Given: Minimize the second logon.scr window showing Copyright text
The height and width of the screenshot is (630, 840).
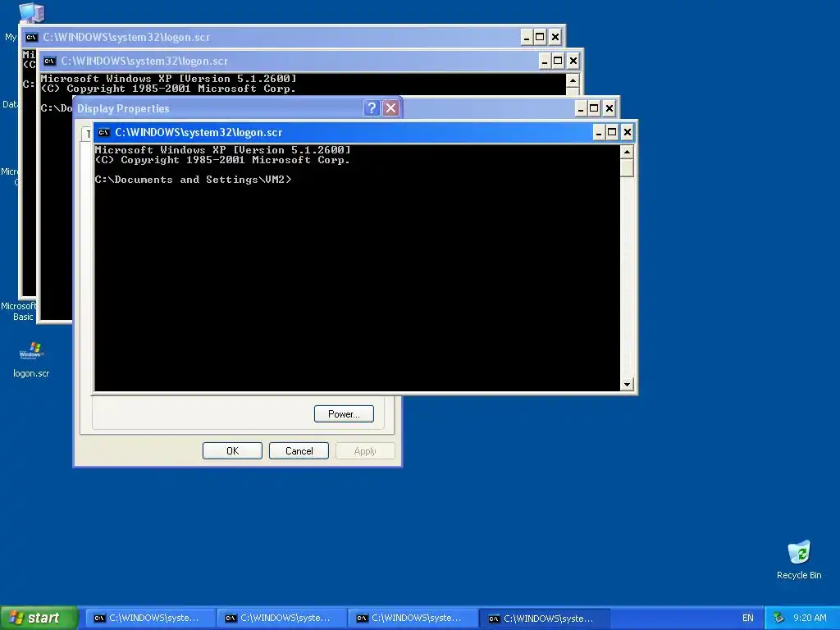Looking at the screenshot, I should tap(545, 61).
